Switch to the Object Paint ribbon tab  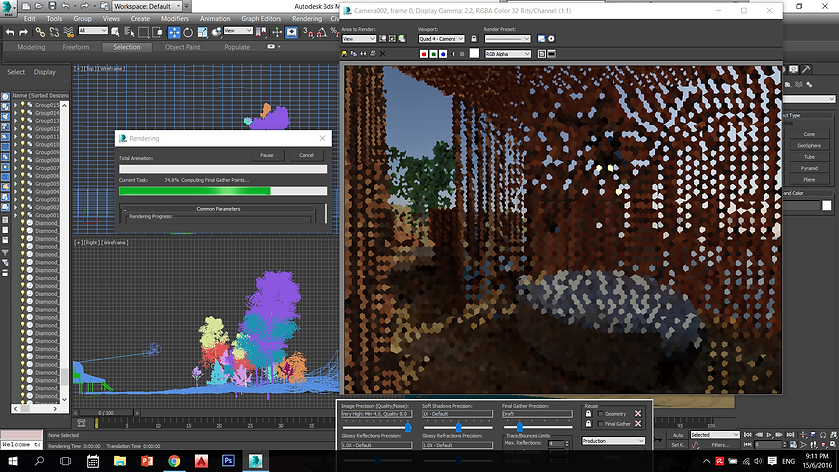(x=182, y=47)
